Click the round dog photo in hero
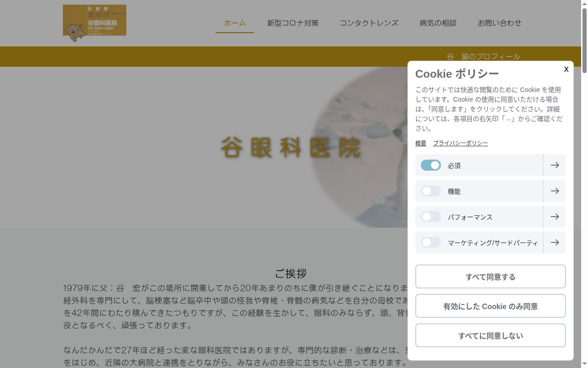 click(x=358, y=147)
